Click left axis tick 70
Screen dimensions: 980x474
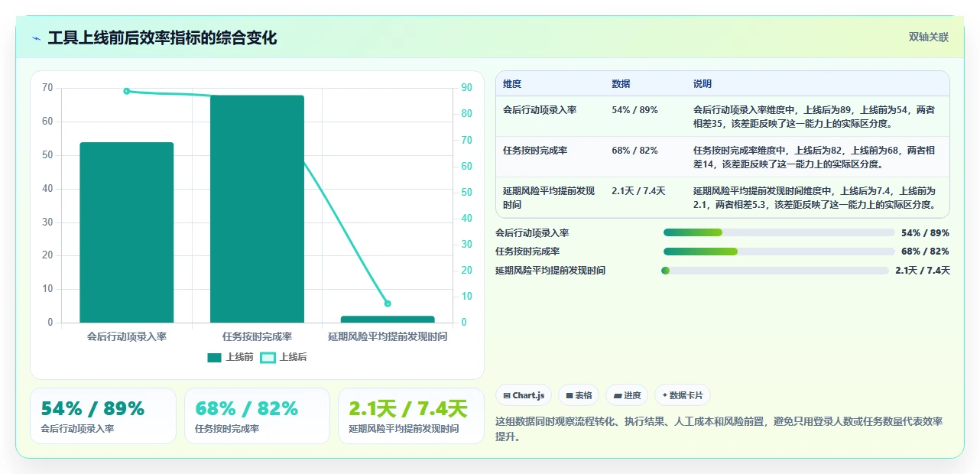[48, 88]
